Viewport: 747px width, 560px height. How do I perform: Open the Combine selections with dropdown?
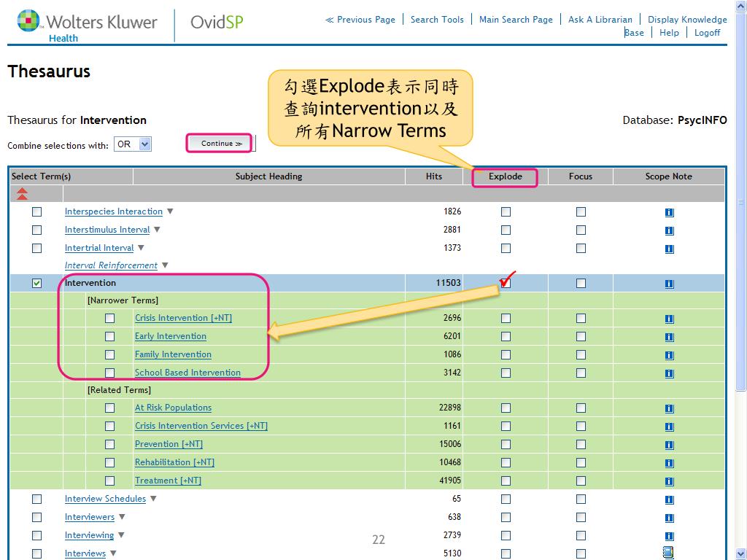tap(133, 144)
